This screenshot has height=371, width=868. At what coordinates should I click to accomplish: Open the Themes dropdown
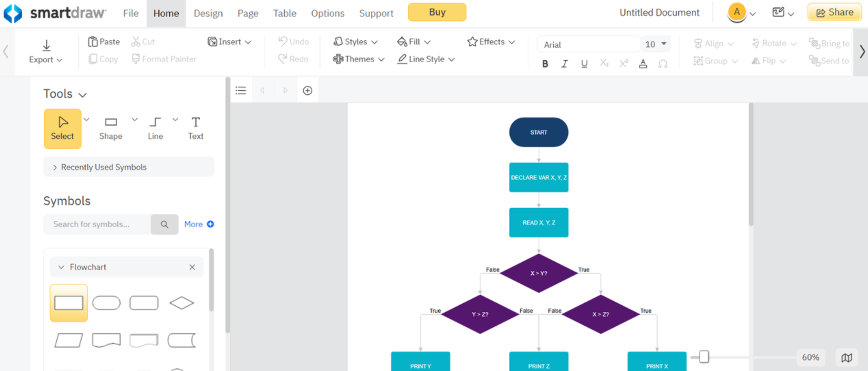[x=359, y=59]
